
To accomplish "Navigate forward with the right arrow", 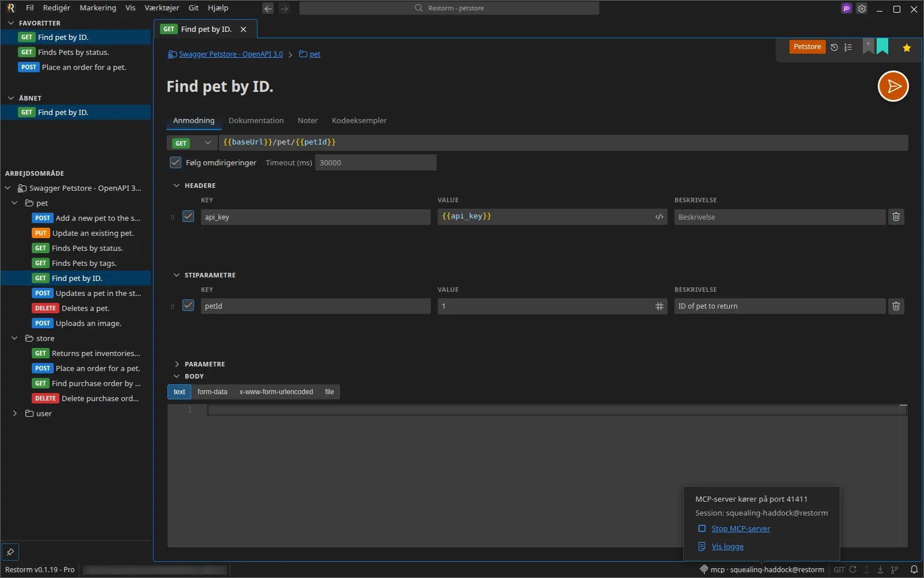I will (284, 8).
